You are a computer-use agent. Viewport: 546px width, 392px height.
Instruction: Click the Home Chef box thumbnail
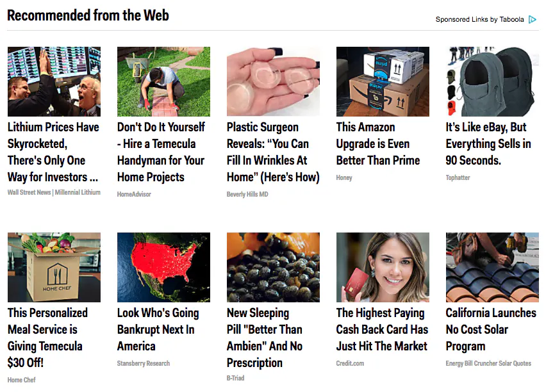54,267
